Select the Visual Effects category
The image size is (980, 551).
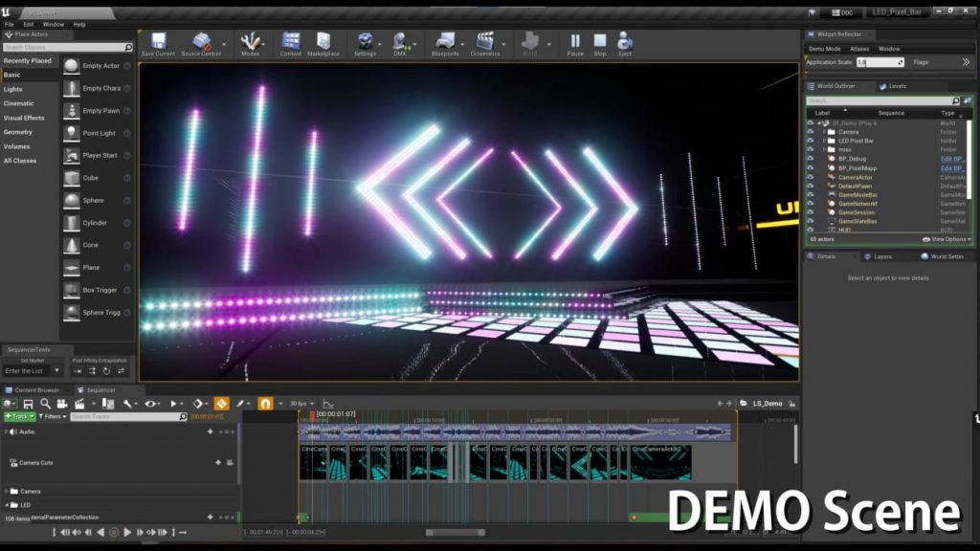point(24,118)
